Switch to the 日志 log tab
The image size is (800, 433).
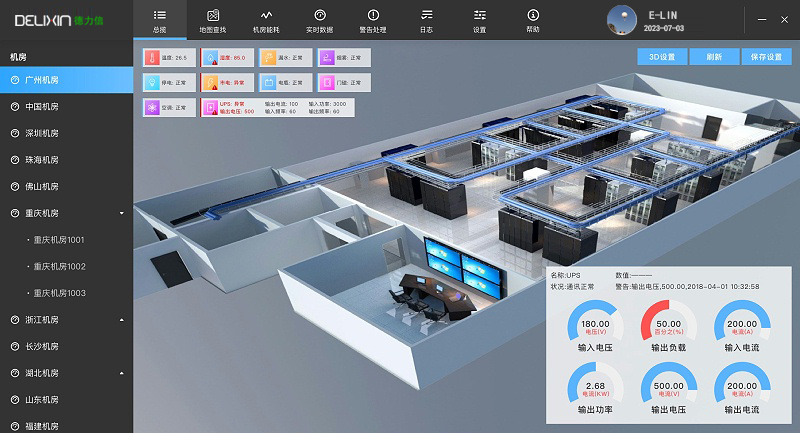426,15
